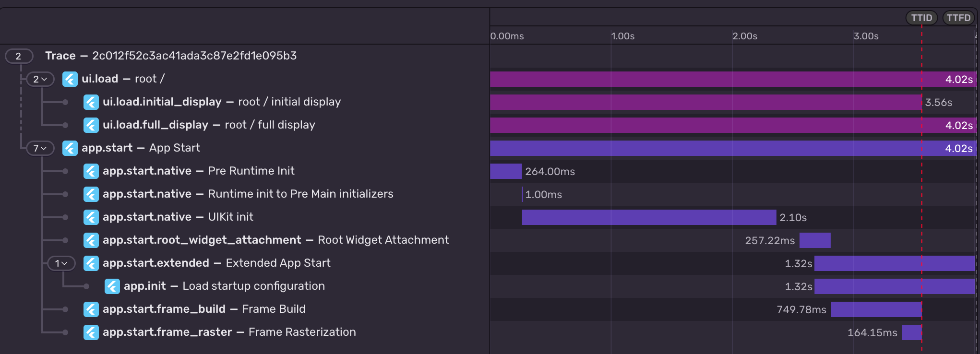Select the Frame Rasterization 164.15ms bar
Viewport: 980px width, 354px height.
(x=912, y=332)
